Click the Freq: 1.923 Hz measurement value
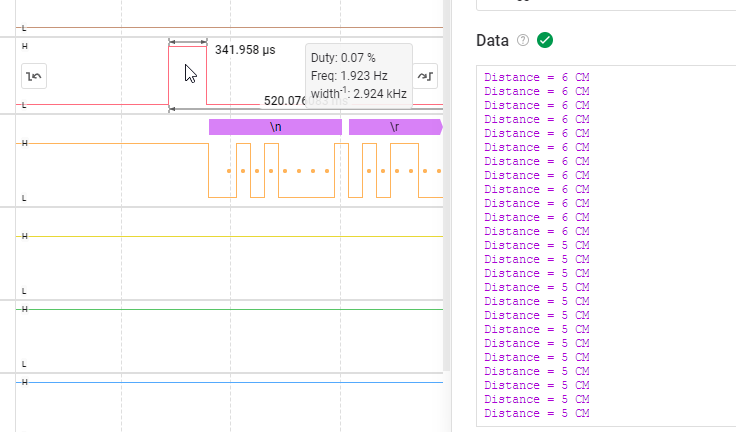This screenshot has width=736, height=432. 349,76
